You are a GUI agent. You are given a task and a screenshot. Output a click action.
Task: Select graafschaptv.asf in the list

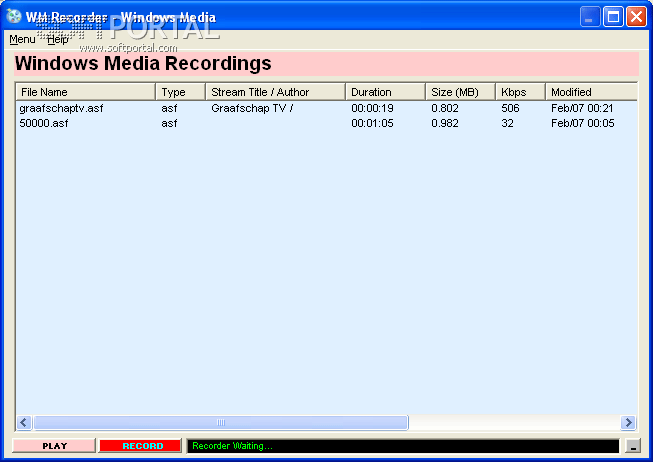[x=61, y=108]
